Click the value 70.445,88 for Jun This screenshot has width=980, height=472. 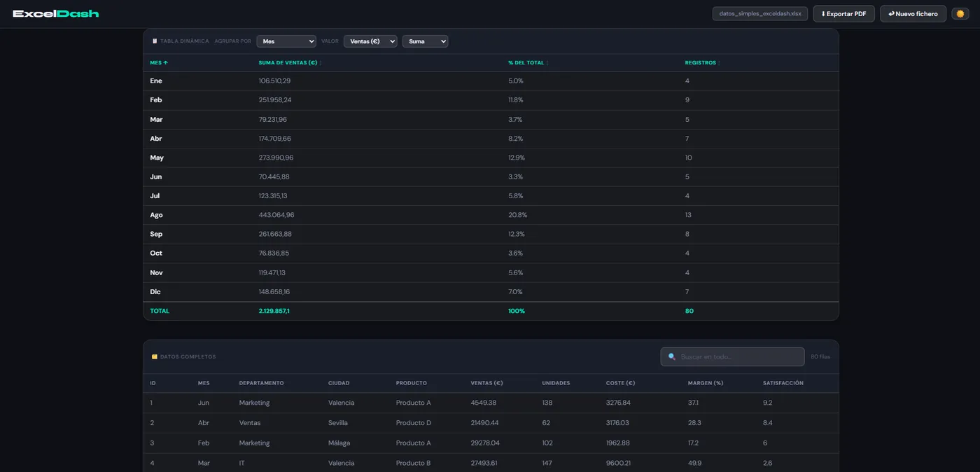[x=274, y=176]
